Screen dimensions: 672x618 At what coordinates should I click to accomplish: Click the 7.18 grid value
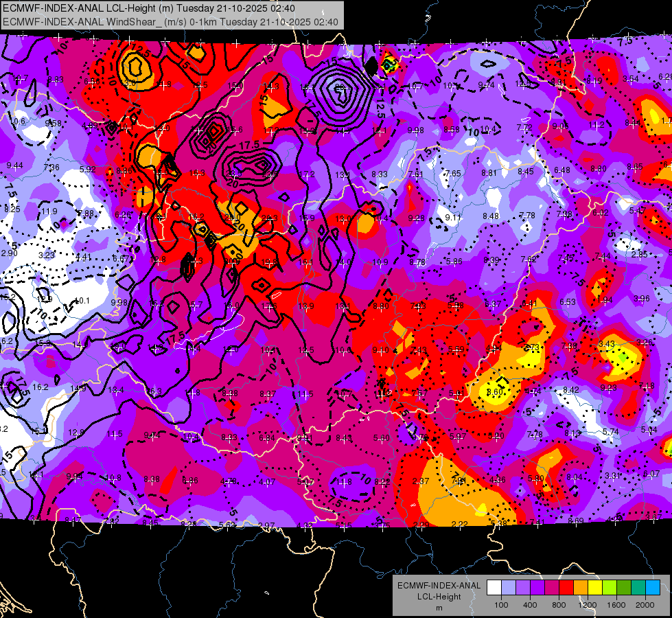[x=647, y=386]
